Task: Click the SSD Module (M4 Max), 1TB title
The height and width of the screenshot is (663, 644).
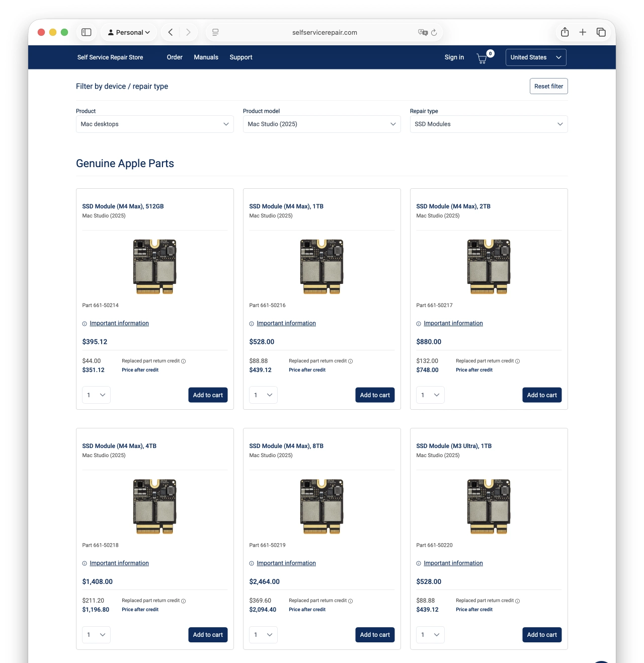Action: pyautogui.click(x=286, y=206)
